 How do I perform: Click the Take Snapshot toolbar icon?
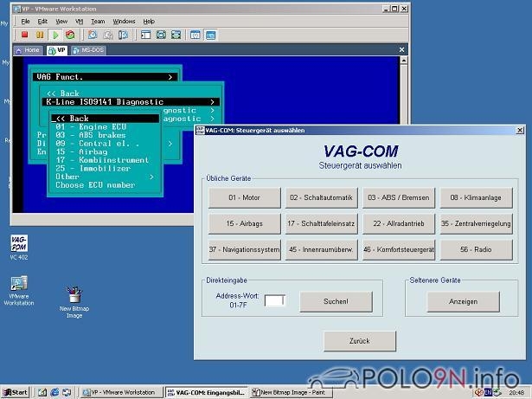(93, 35)
